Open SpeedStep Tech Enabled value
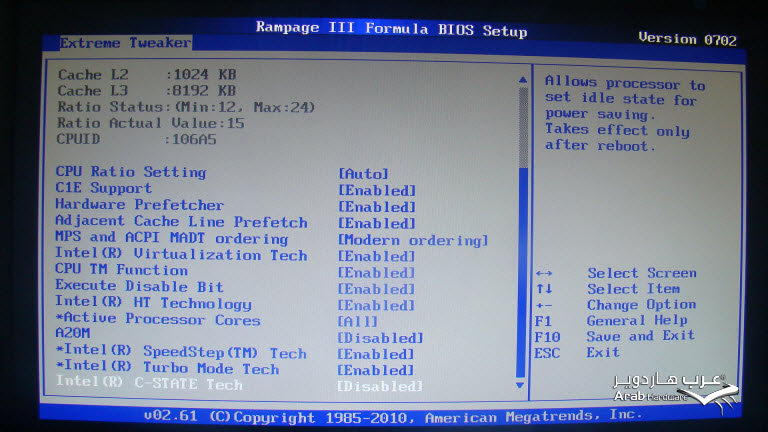The image size is (768, 432). 376,354
